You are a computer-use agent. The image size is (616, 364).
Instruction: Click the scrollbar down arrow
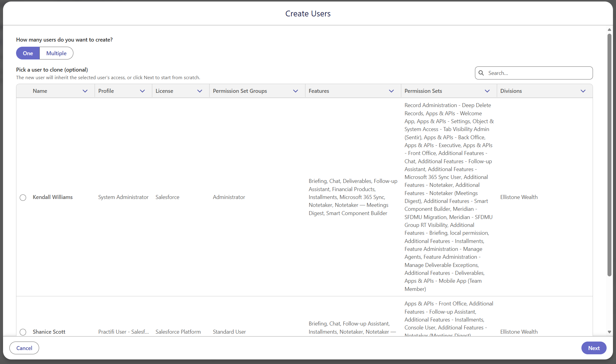pos(609,332)
